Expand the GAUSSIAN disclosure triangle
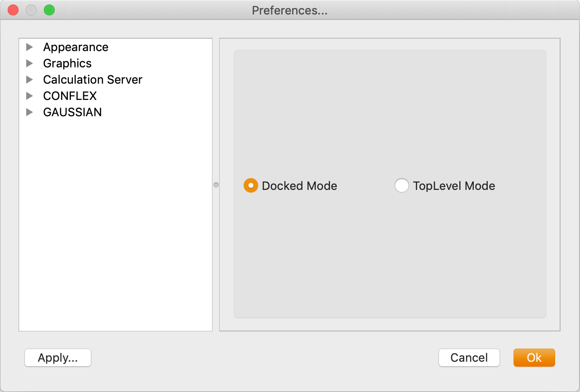 click(30, 112)
